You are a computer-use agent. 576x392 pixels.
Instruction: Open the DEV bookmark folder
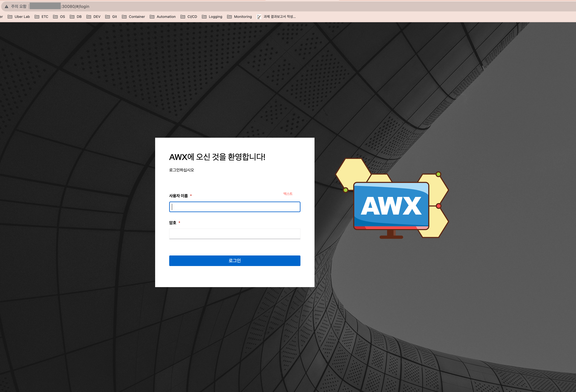click(x=93, y=17)
